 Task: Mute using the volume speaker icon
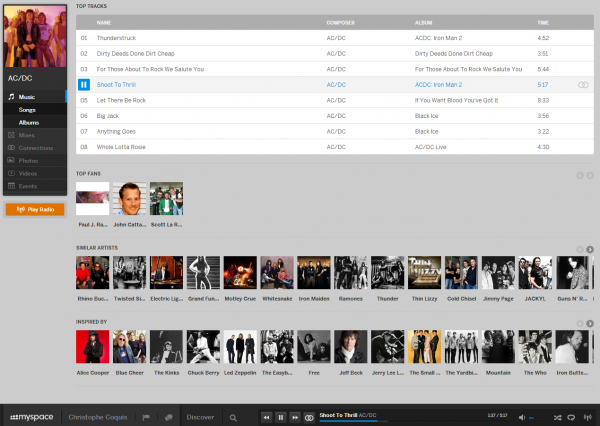tap(522, 418)
